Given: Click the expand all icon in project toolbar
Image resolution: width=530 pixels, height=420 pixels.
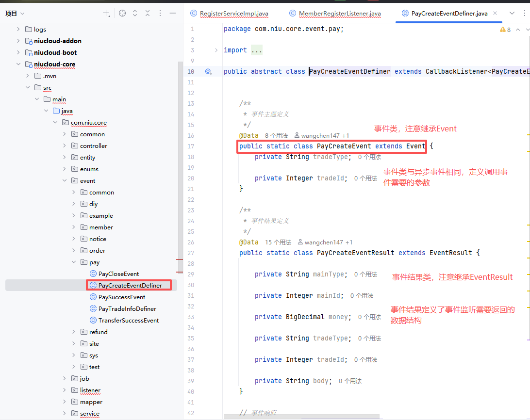Looking at the screenshot, I should point(135,14).
